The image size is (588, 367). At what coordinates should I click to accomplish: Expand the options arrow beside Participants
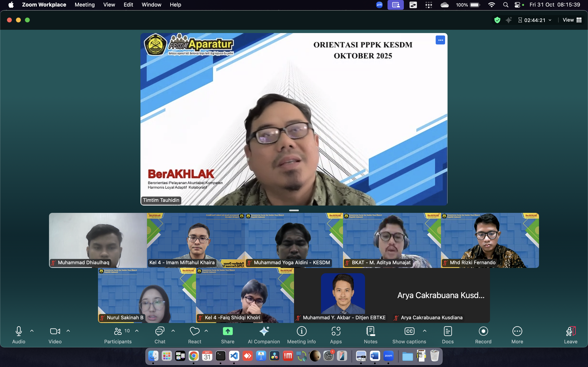137,331
